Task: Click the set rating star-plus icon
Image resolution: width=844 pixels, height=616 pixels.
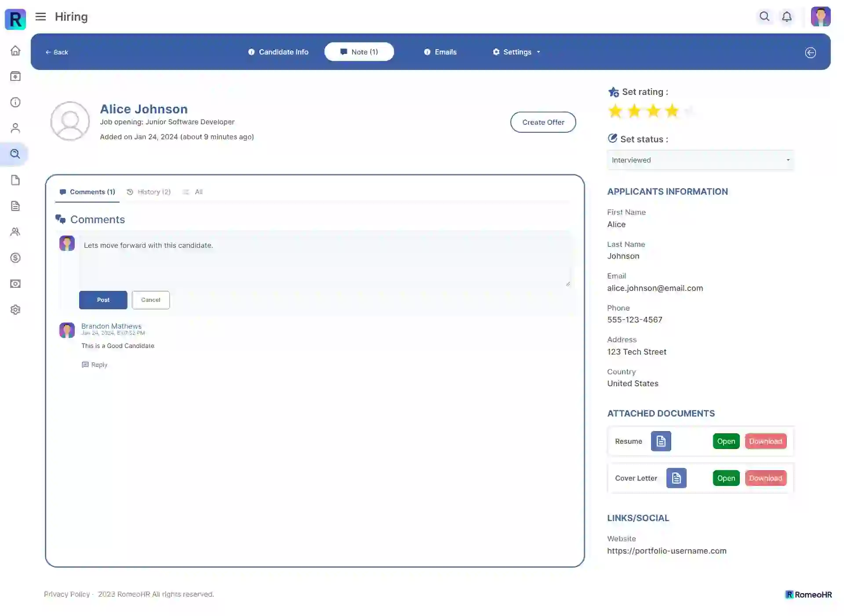Action: tap(613, 92)
